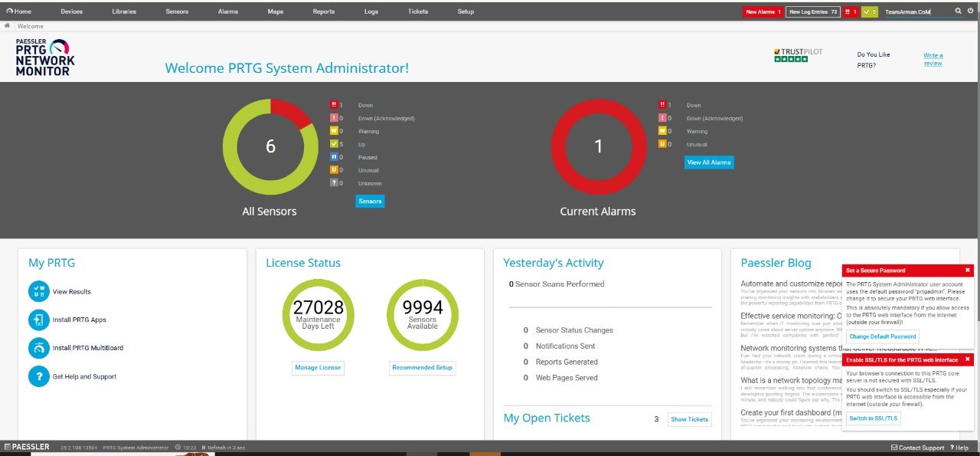This screenshot has height=456, width=980.
Task: Pause the auto refresh countdown in footer
Action: click(204, 448)
